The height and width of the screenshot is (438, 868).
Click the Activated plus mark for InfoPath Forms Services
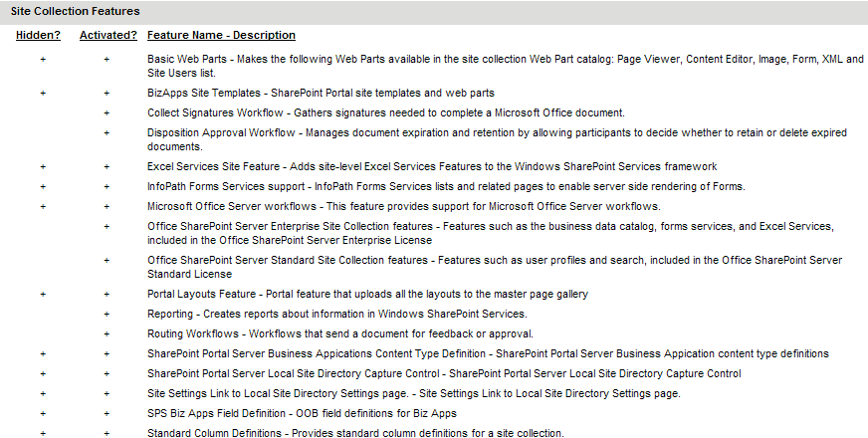108,186
